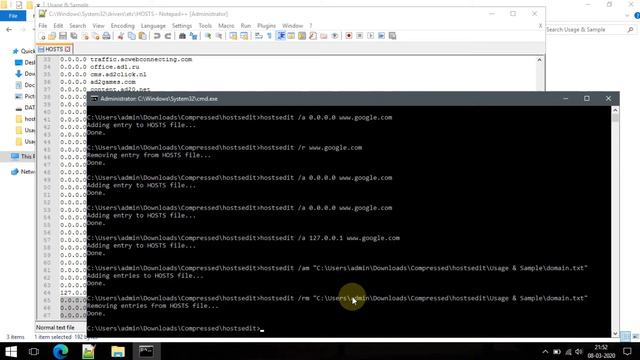This screenshot has height=360, width=640.
Task: Click the volume icon in system tray
Action: tap(578, 351)
